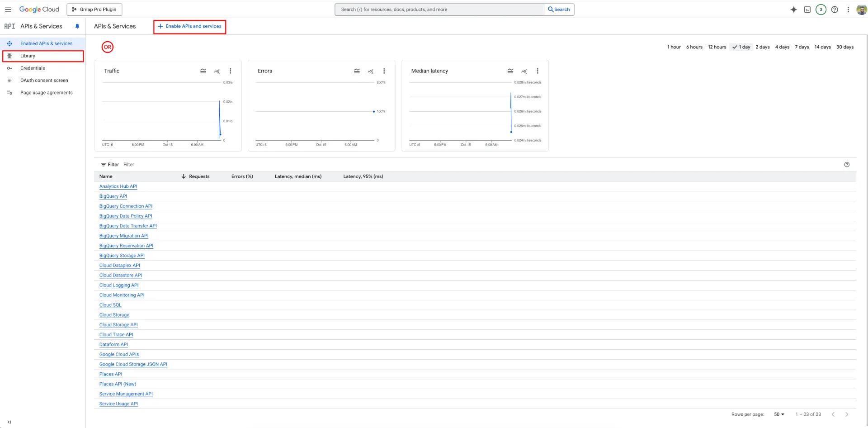
Task: Select the checked 1 day time range
Action: pyautogui.click(x=741, y=47)
